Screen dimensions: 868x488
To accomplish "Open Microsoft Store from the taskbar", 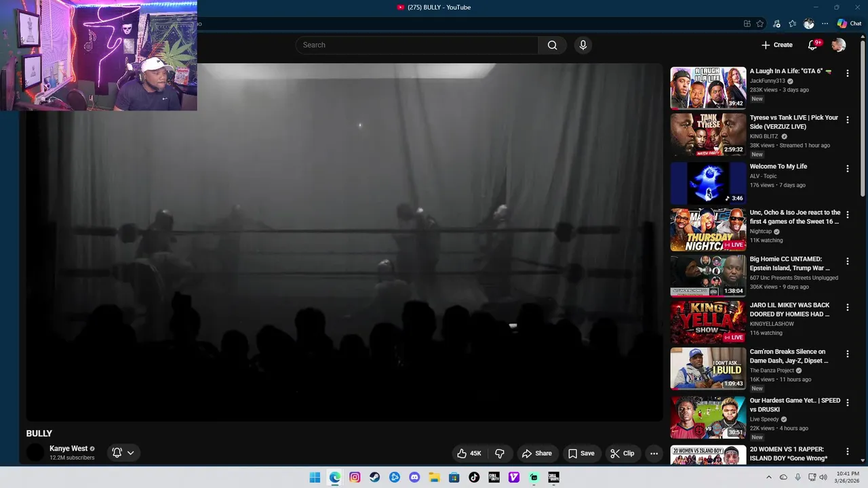I will click(454, 477).
